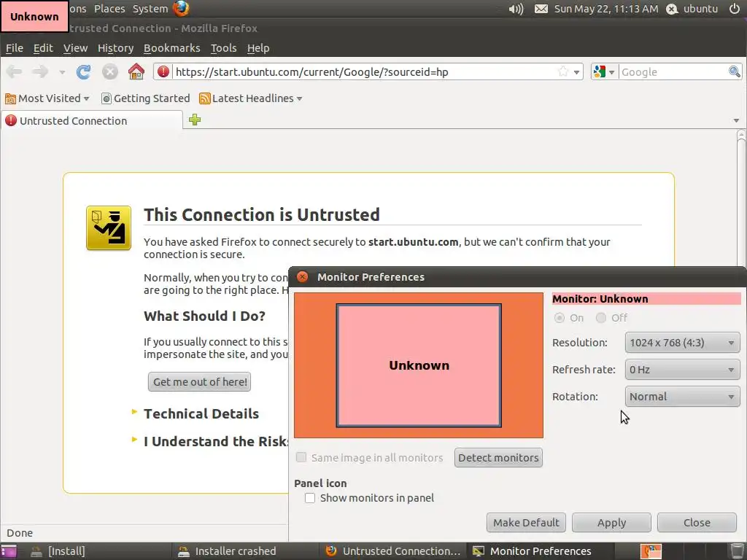Click the show desktop icon in bottom panel
The height and width of the screenshot is (560, 747).
pyautogui.click(x=9, y=551)
